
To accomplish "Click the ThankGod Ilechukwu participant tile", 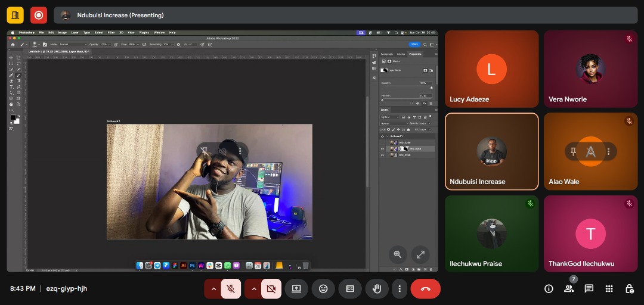I will pos(590,234).
